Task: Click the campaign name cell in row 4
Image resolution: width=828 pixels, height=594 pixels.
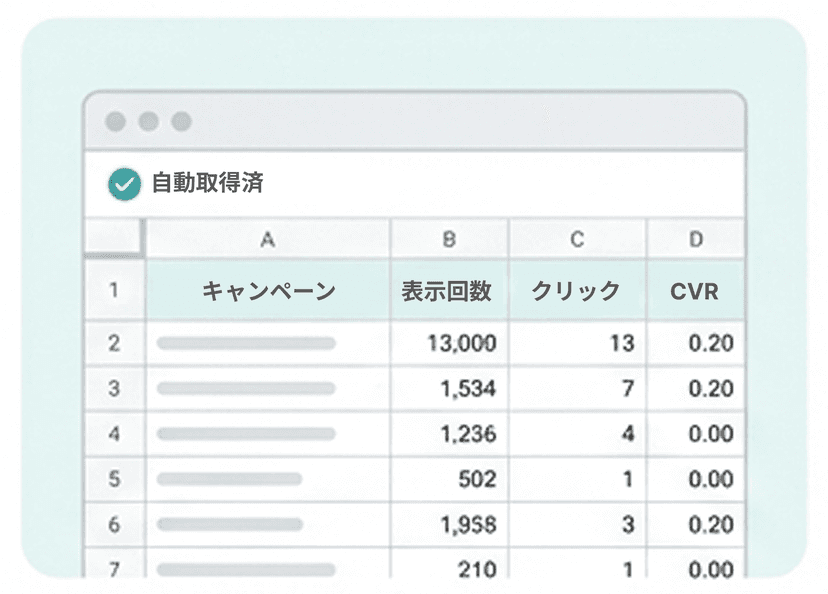Action: [267, 434]
